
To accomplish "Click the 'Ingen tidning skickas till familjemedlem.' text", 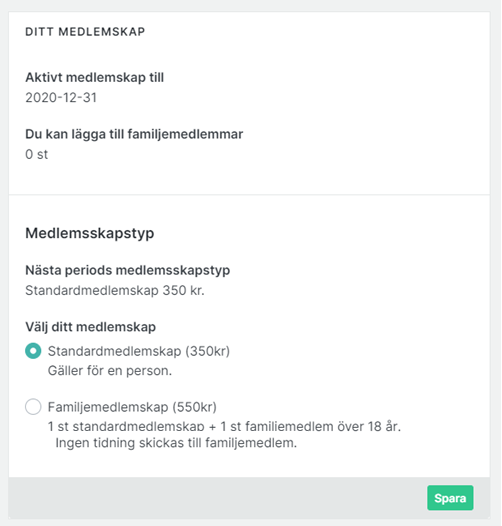I will [176, 443].
